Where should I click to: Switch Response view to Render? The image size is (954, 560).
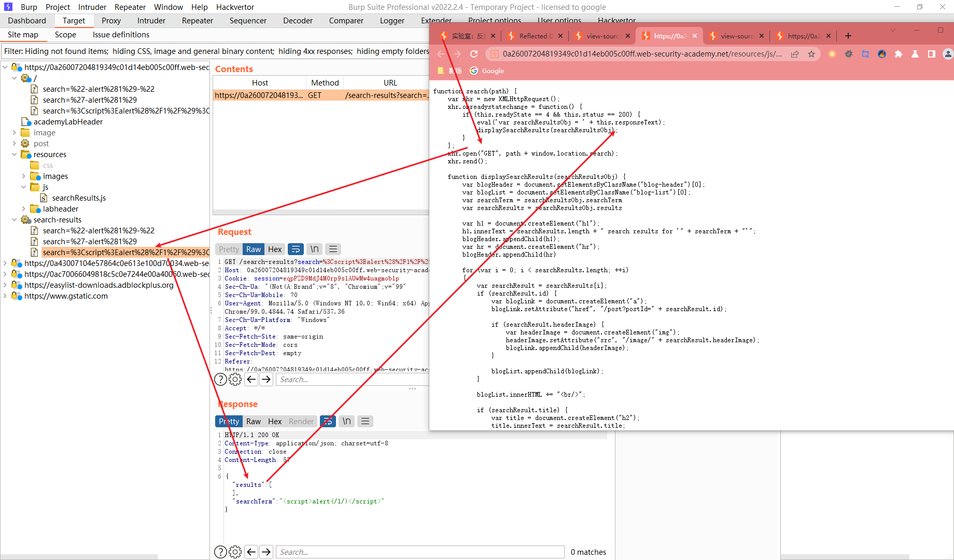300,421
